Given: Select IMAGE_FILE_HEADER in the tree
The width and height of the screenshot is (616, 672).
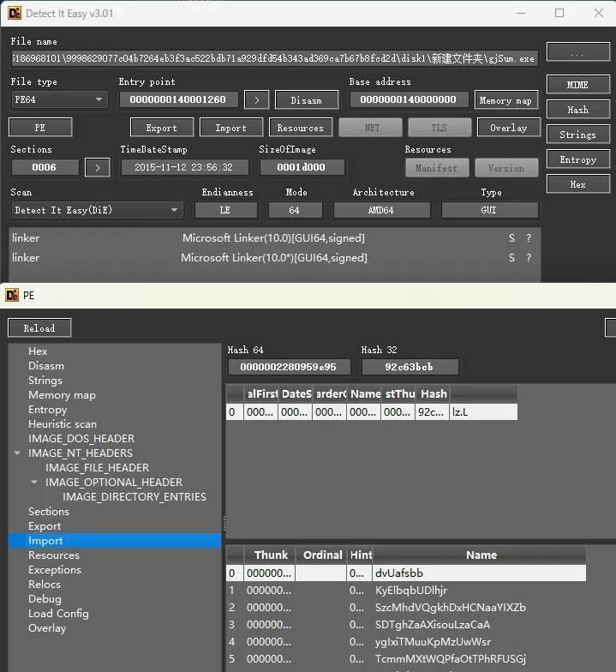Looking at the screenshot, I should click(x=98, y=468).
